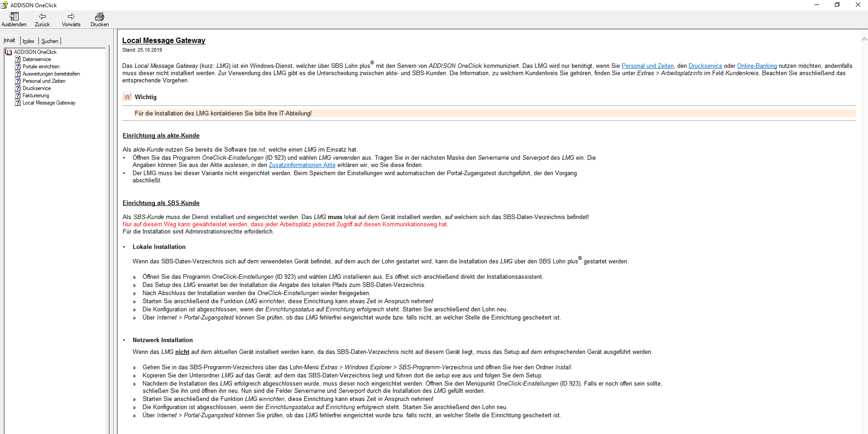The height and width of the screenshot is (434, 868).
Task: Click the topic icon beside Fakturierung
Action: tap(18, 95)
